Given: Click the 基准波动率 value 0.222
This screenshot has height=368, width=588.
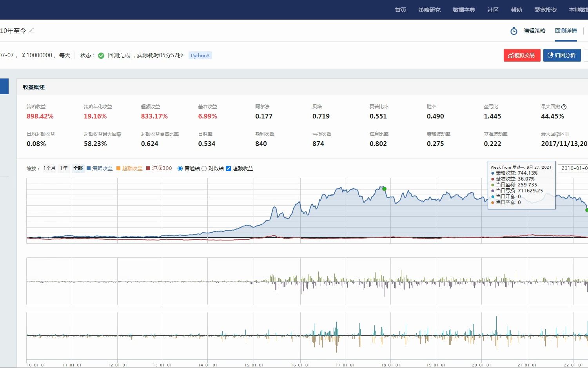Looking at the screenshot, I should (493, 144).
